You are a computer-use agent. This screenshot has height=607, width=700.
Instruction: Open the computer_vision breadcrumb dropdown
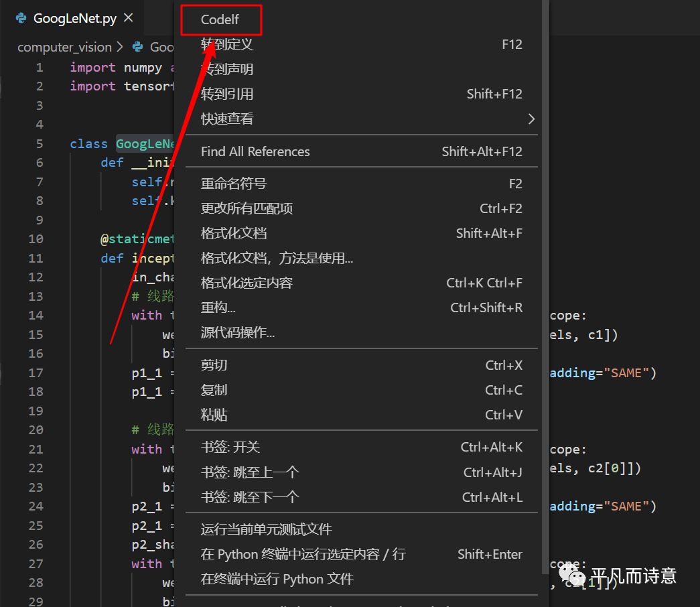click(64, 46)
